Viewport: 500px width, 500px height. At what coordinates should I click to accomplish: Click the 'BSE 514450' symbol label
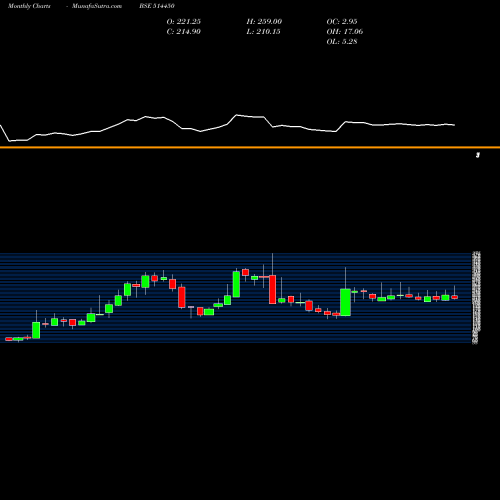[157, 6]
